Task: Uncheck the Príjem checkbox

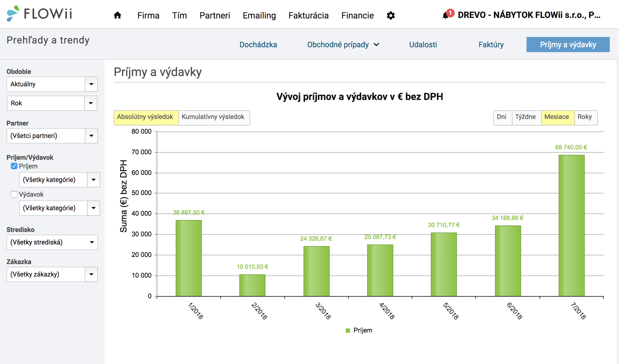Action: (x=14, y=166)
